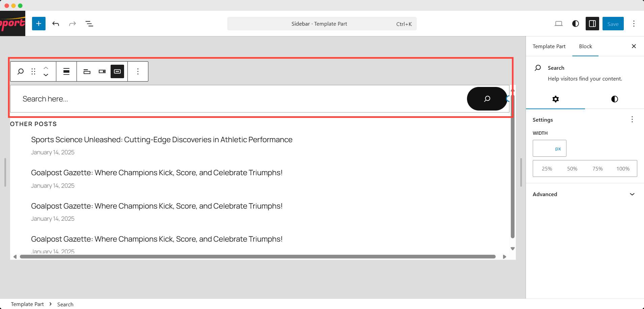The image size is (644, 309).
Task: Change alignment of the Search block
Action: click(x=66, y=71)
